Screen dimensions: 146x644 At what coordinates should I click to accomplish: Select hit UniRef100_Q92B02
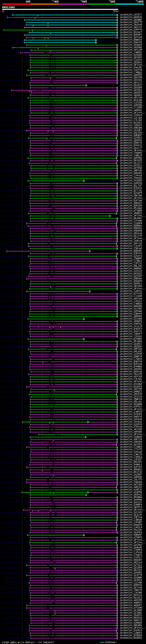coord(131,63)
